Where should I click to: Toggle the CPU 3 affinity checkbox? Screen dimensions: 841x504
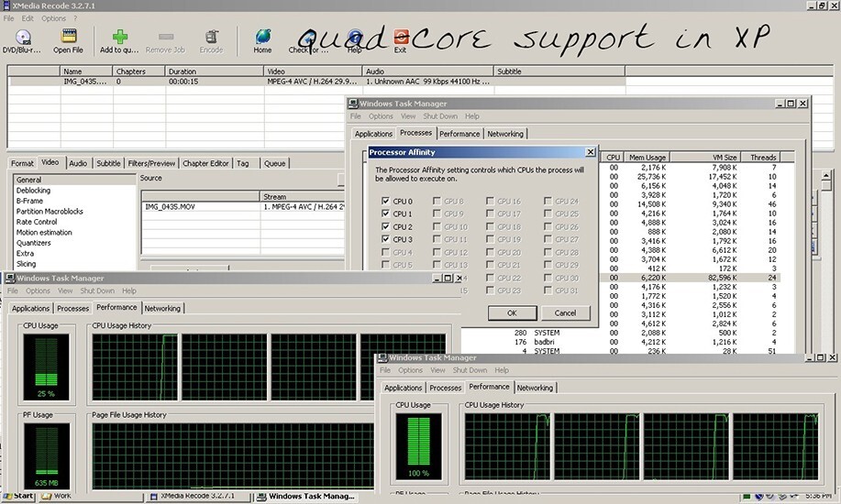point(385,239)
